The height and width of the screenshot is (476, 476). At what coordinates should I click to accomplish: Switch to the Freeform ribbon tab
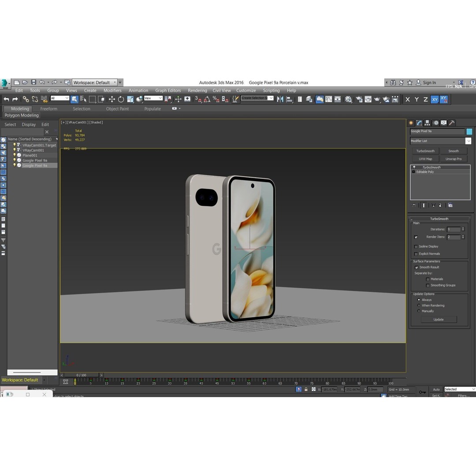click(x=48, y=109)
